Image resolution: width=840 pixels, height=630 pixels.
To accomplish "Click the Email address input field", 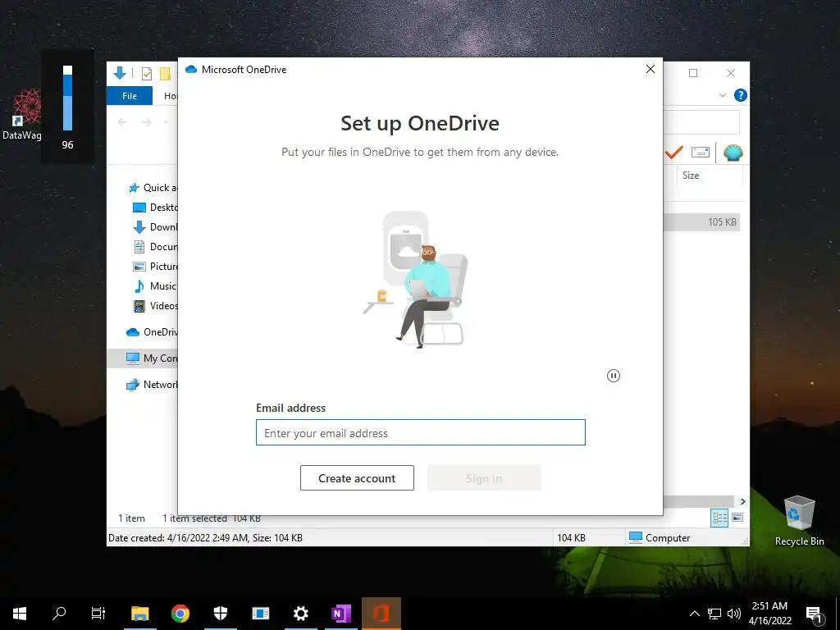I will pos(421,432).
